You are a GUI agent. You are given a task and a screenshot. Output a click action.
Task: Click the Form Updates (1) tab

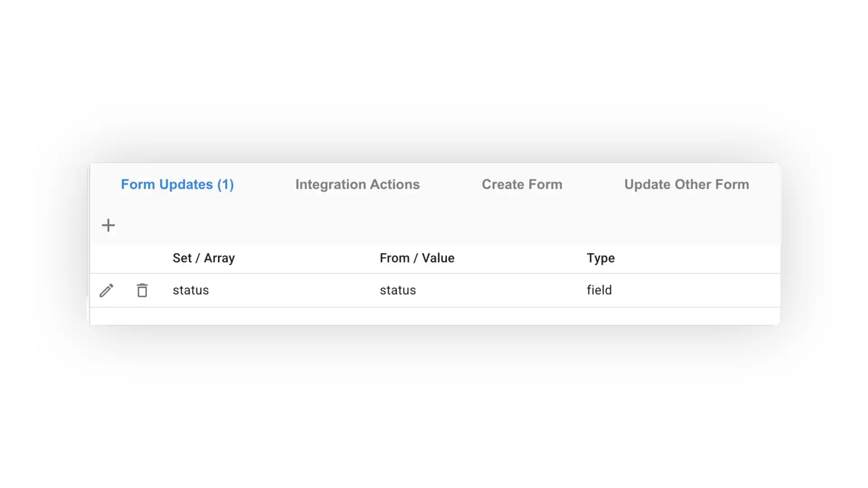[x=177, y=184]
